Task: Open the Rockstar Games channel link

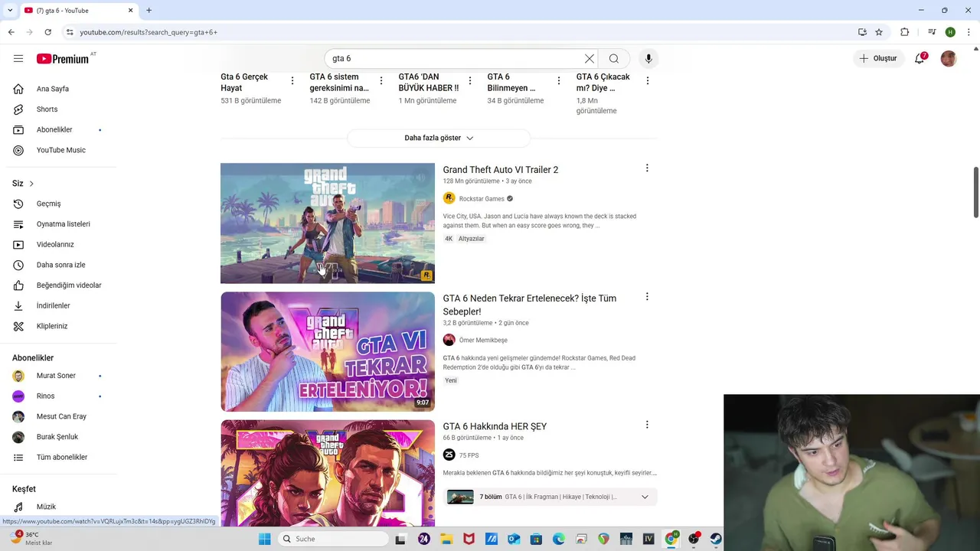Action: pos(482,199)
